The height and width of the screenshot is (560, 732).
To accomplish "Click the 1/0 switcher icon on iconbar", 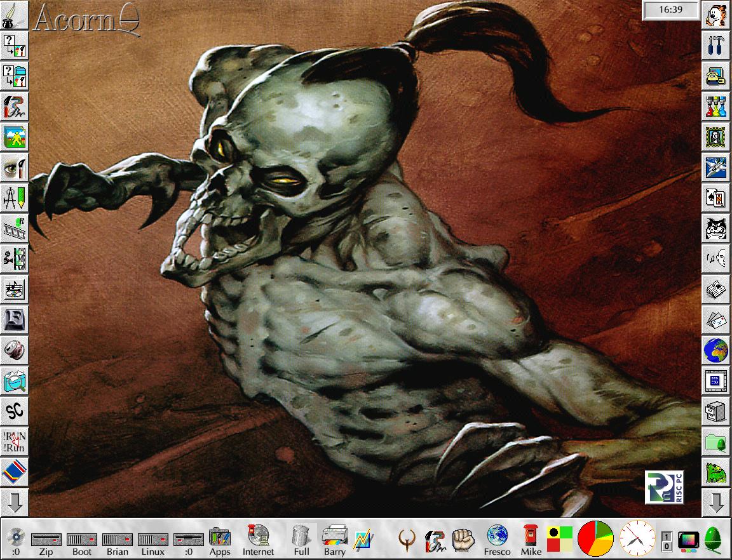I will point(667,541).
